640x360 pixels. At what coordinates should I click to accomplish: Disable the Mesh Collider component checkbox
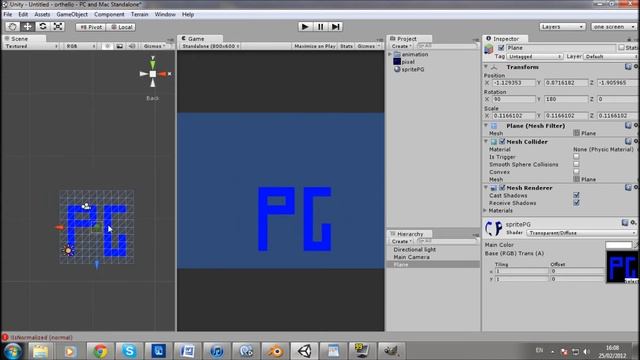pos(502,142)
